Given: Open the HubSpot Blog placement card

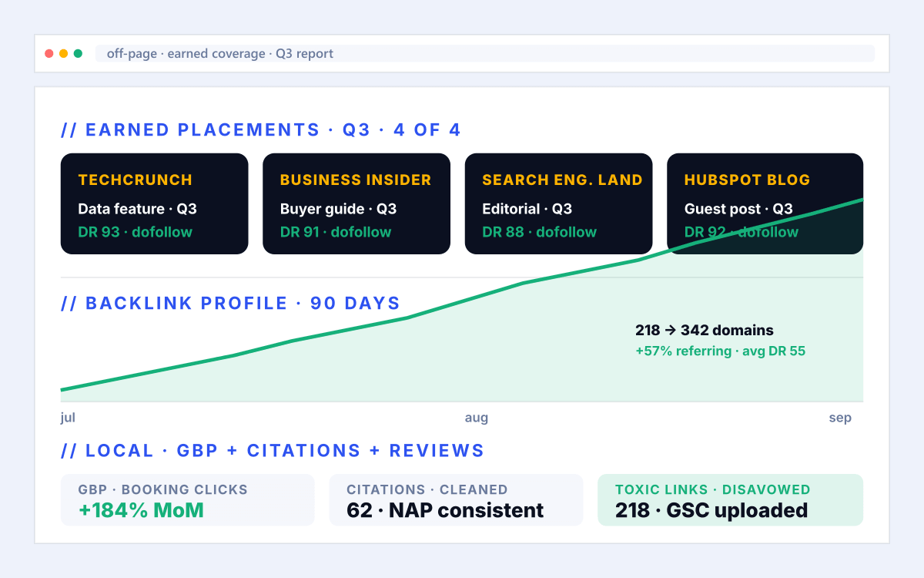Looking at the screenshot, I should click(x=765, y=203).
